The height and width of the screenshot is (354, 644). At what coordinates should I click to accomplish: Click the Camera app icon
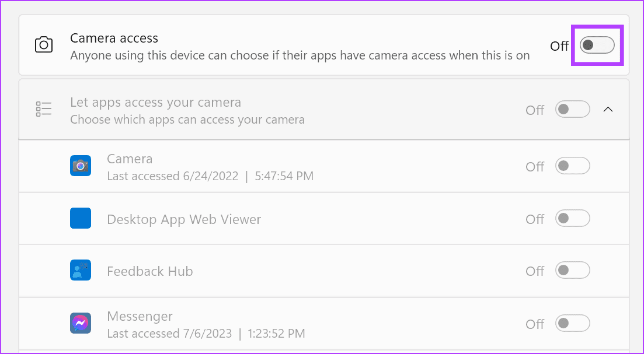pyautogui.click(x=80, y=166)
